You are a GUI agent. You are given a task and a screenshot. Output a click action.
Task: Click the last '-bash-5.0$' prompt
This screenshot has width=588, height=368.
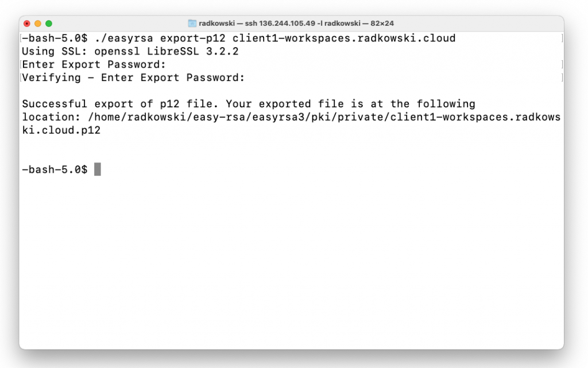point(55,169)
